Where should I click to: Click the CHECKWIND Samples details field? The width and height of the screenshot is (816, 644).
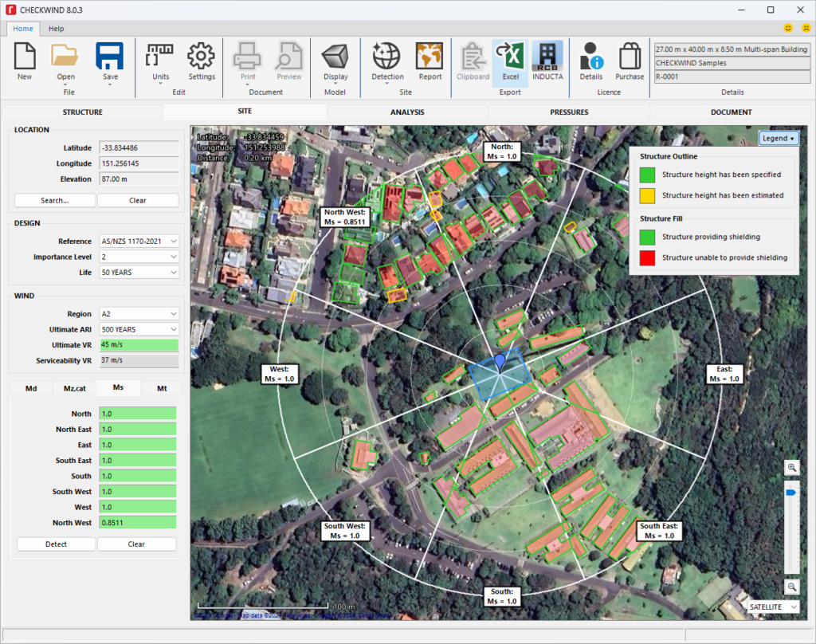tap(732, 63)
